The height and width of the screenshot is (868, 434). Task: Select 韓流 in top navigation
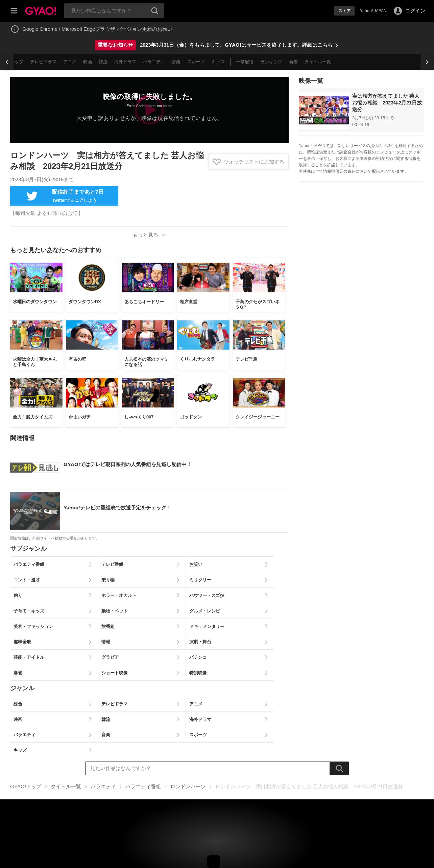[103, 62]
